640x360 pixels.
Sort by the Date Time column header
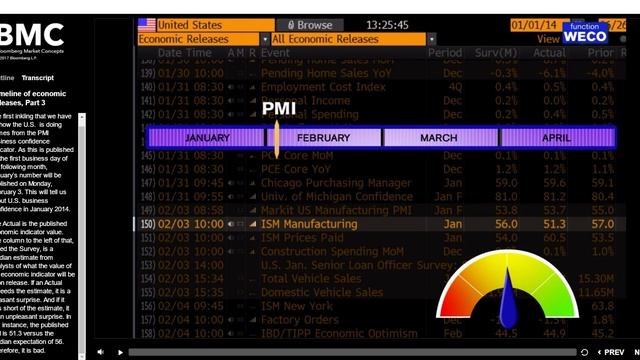pos(184,53)
